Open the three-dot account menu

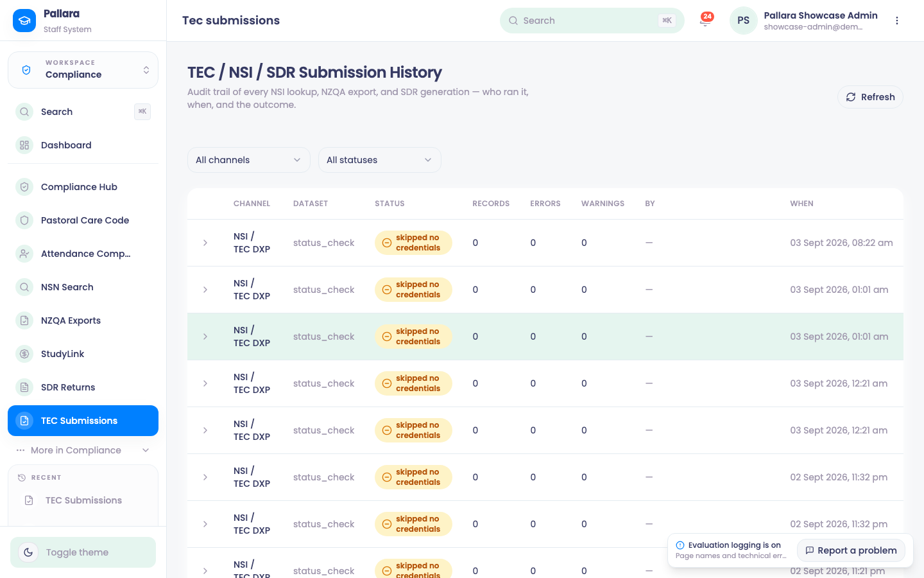897,21
